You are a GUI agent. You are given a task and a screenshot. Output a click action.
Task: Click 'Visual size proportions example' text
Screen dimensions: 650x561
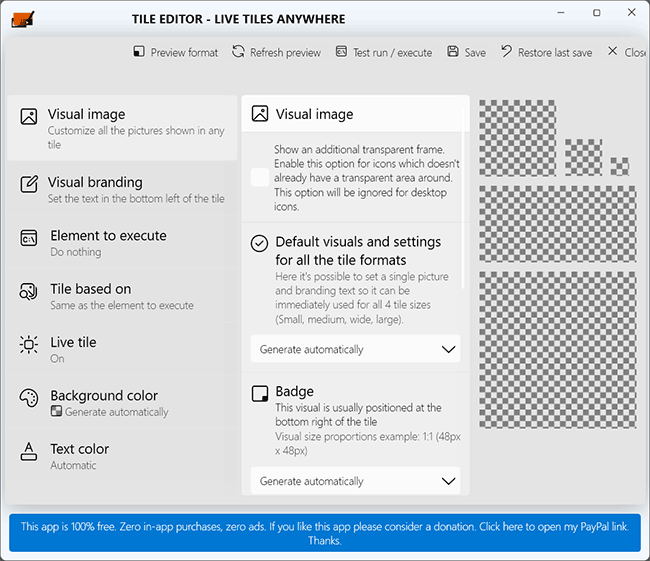(368, 443)
